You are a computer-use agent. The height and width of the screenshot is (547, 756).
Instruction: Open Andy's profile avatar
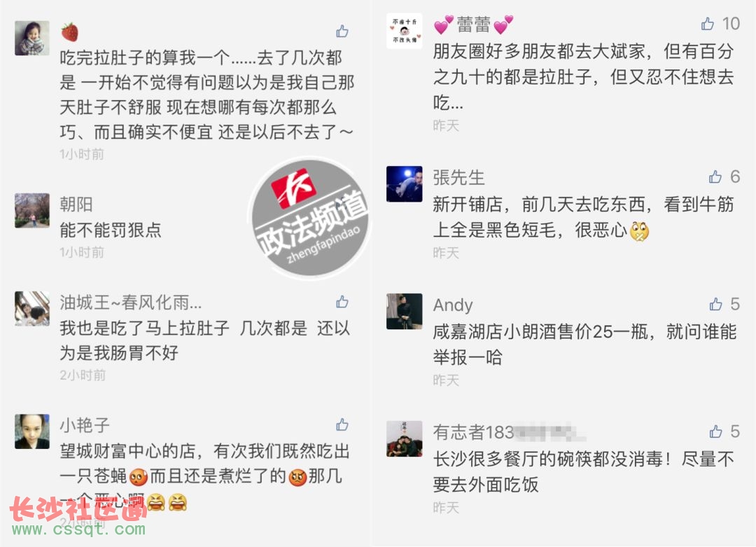404,311
